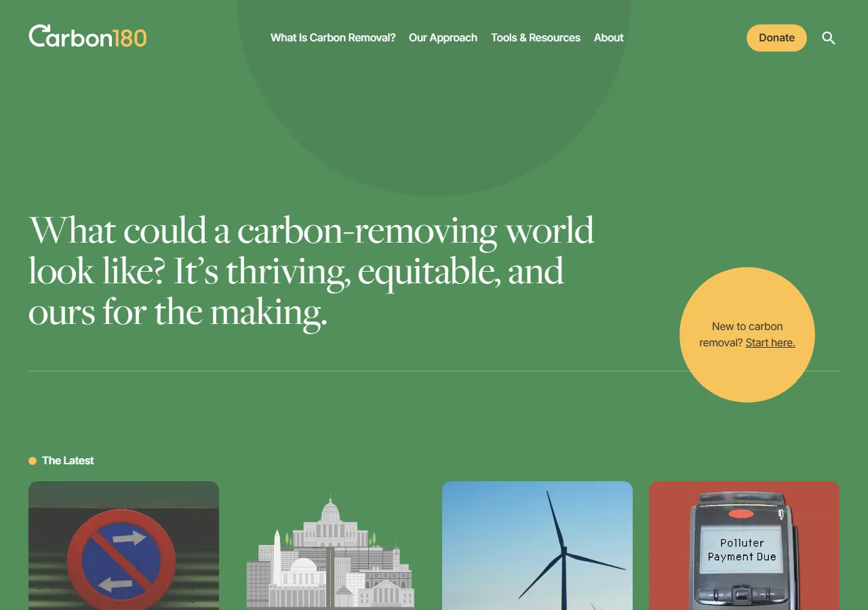Screen dimensions: 868x610
Task: Click the yellow 180 in the logo
Action: pos(130,38)
